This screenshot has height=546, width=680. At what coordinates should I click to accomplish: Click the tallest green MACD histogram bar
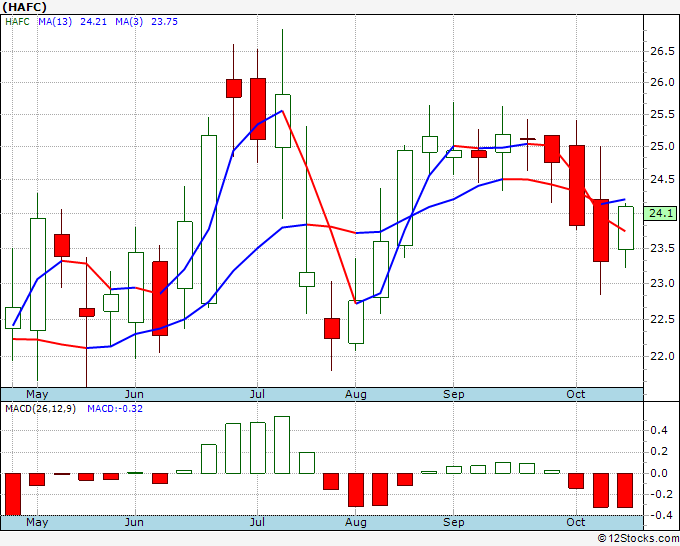tap(282, 445)
